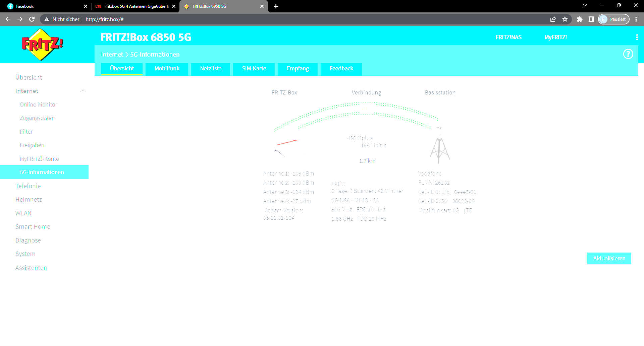Select the Mobilfunk tab
Viewport: 644px width, 346px height.
(167, 69)
